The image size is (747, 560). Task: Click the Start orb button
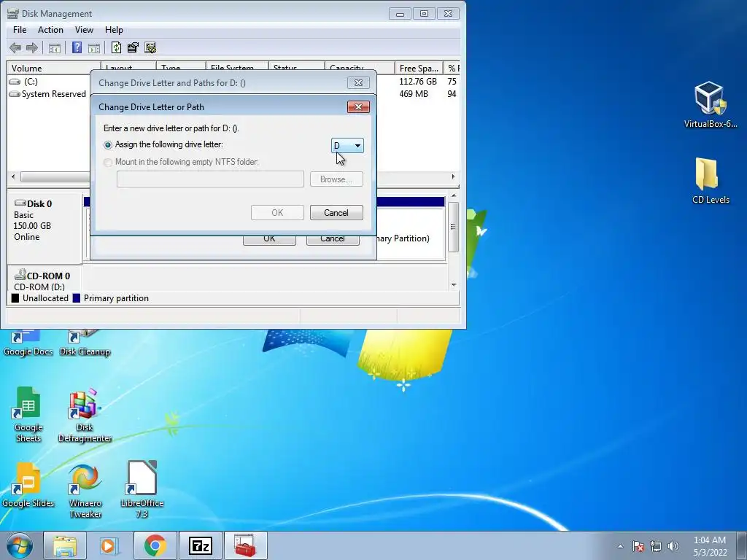(x=20, y=545)
